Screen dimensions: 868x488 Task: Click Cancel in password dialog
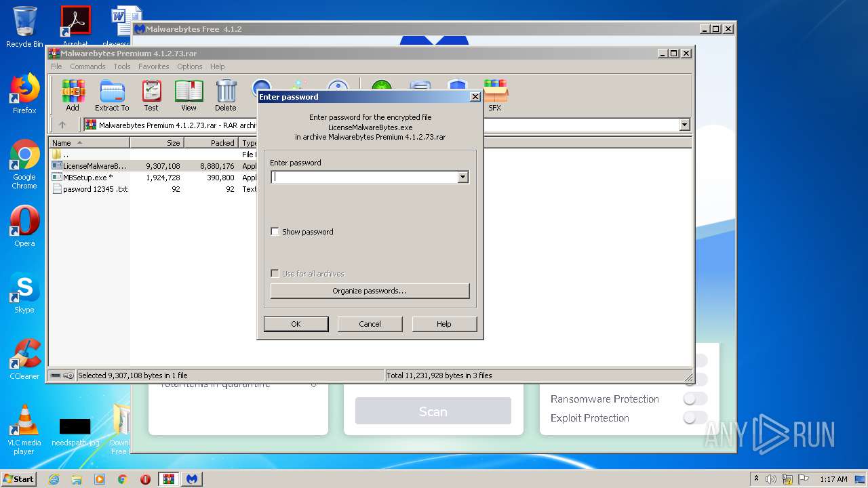370,324
